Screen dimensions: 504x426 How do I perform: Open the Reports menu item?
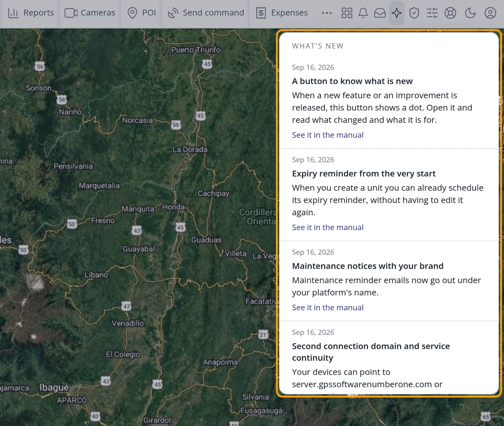coord(31,13)
